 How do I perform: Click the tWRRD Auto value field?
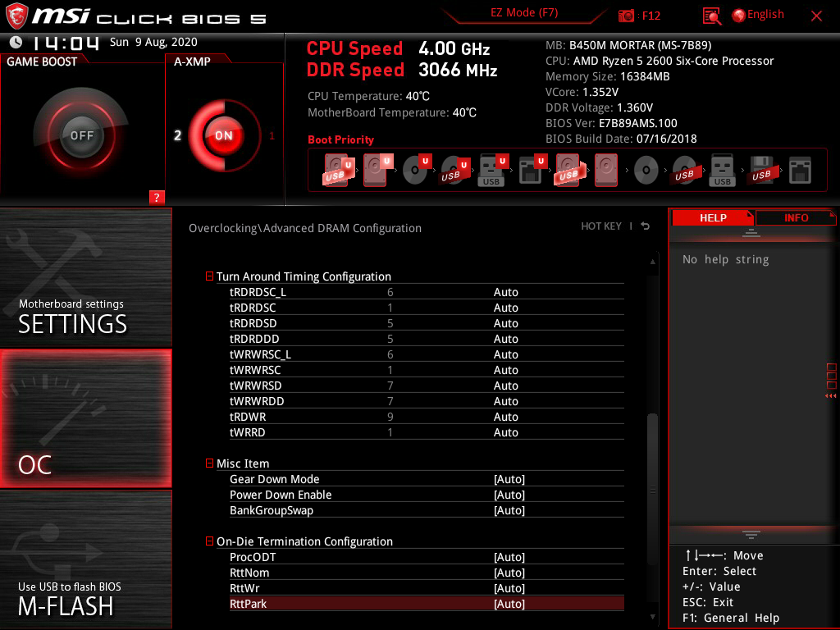point(505,431)
